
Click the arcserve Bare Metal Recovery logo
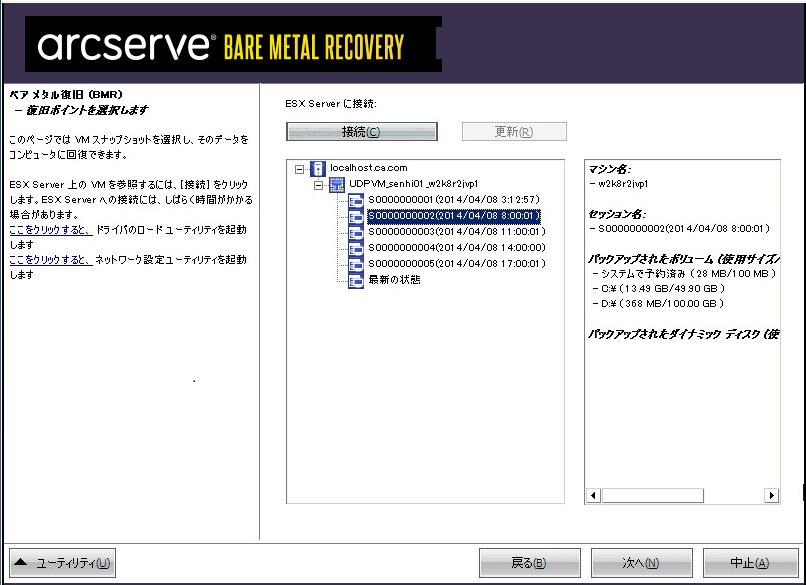point(233,44)
